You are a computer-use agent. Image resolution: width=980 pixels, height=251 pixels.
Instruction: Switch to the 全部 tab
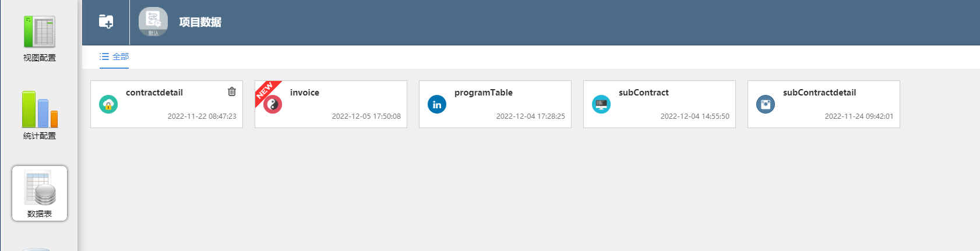114,56
